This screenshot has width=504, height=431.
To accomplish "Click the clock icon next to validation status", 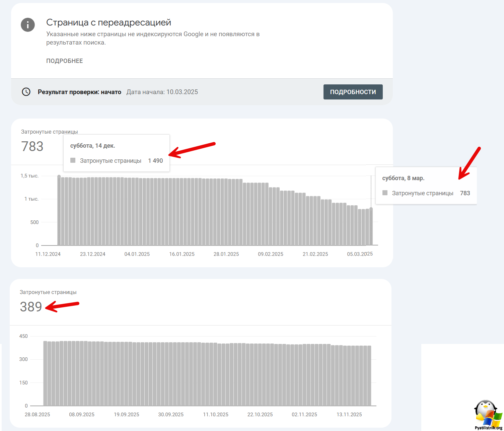I will click(26, 92).
